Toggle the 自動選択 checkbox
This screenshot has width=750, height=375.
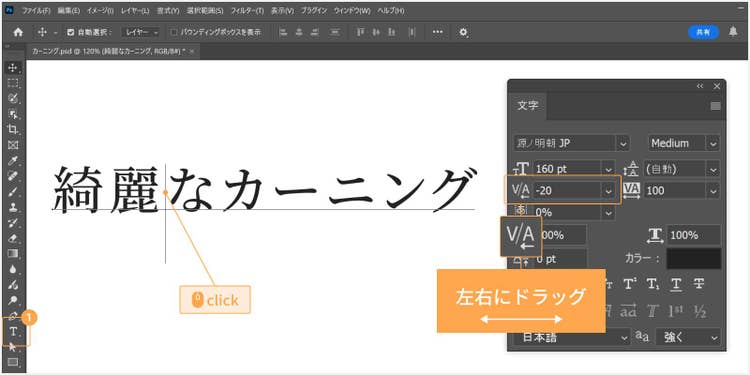[x=71, y=33]
